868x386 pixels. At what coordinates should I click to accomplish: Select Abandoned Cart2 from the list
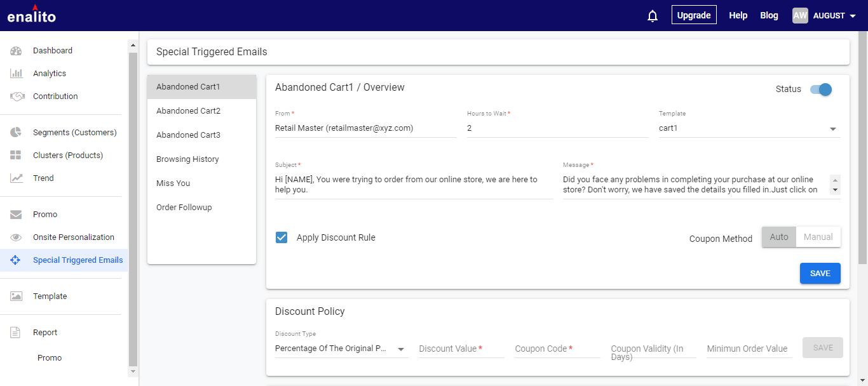coord(189,111)
